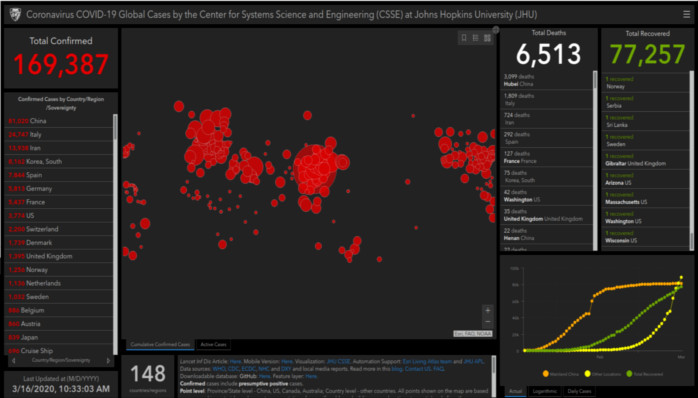Select China in confirmed cases list
The width and height of the screenshot is (698, 398).
pyautogui.click(x=59, y=121)
